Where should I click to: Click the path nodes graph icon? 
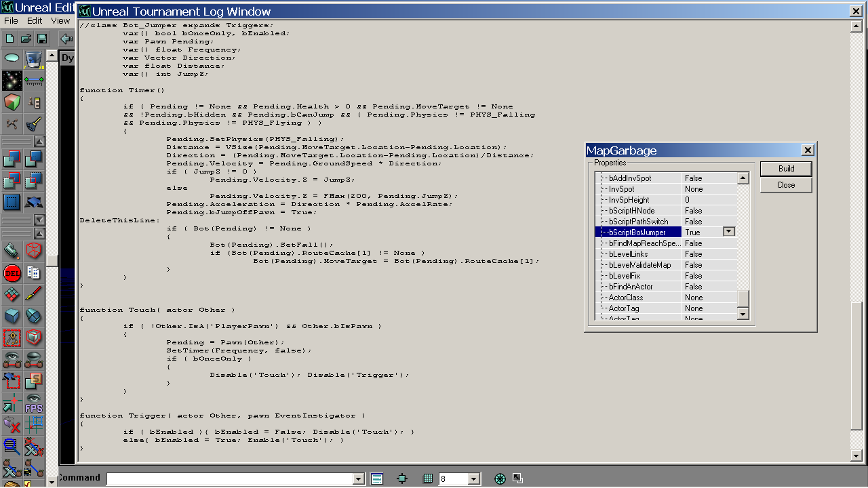pos(12,123)
